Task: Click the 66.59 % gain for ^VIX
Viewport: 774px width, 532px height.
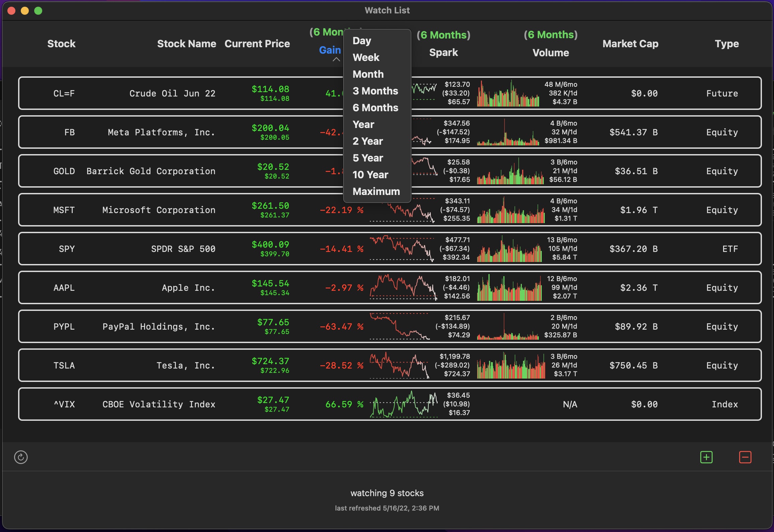Action: click(344, 404)
